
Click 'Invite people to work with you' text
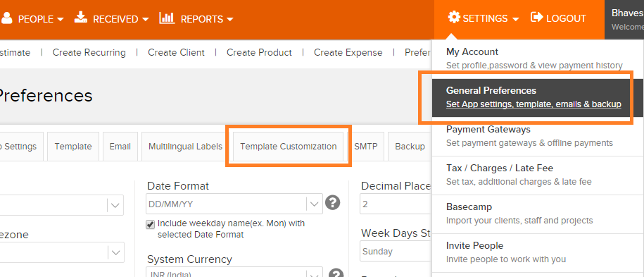pos(506,259)
